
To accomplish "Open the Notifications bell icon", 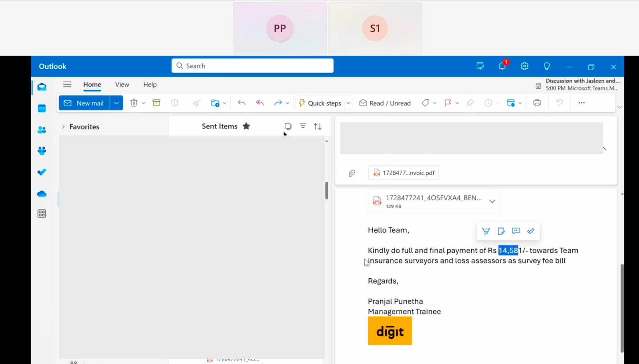I will point(502,66).
